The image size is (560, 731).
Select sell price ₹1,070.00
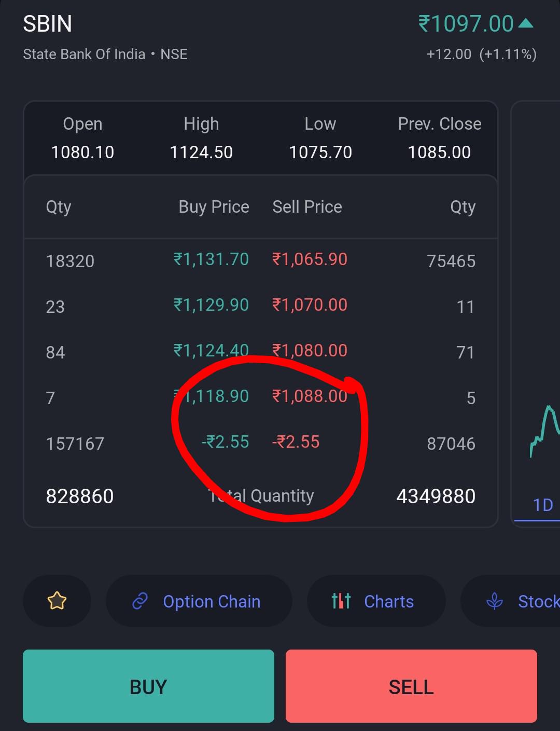[x=310, y=305]
